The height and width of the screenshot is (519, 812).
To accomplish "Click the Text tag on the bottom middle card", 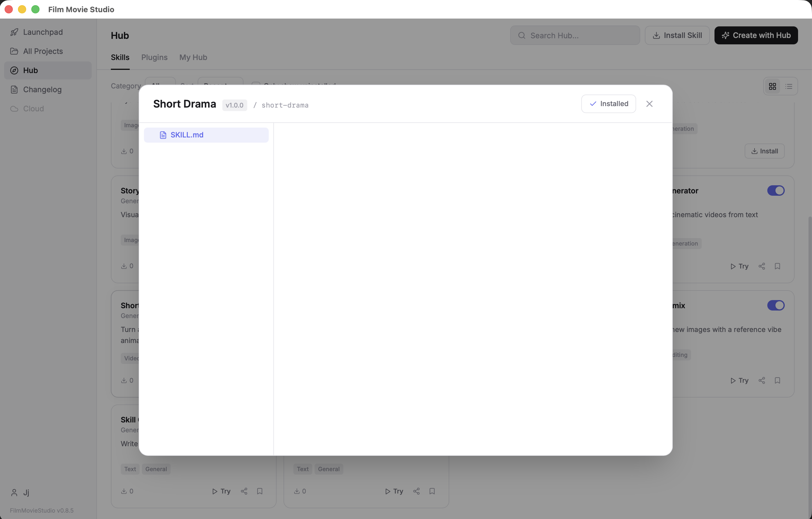I will pos(303,469).
